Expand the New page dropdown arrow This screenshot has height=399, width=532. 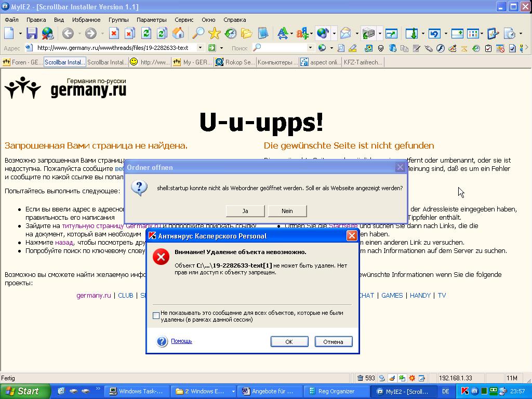pyautogui.click(x=20, y=34)
